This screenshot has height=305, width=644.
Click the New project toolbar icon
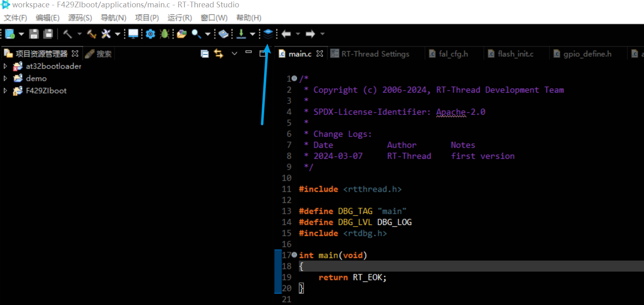pos(10,34)
